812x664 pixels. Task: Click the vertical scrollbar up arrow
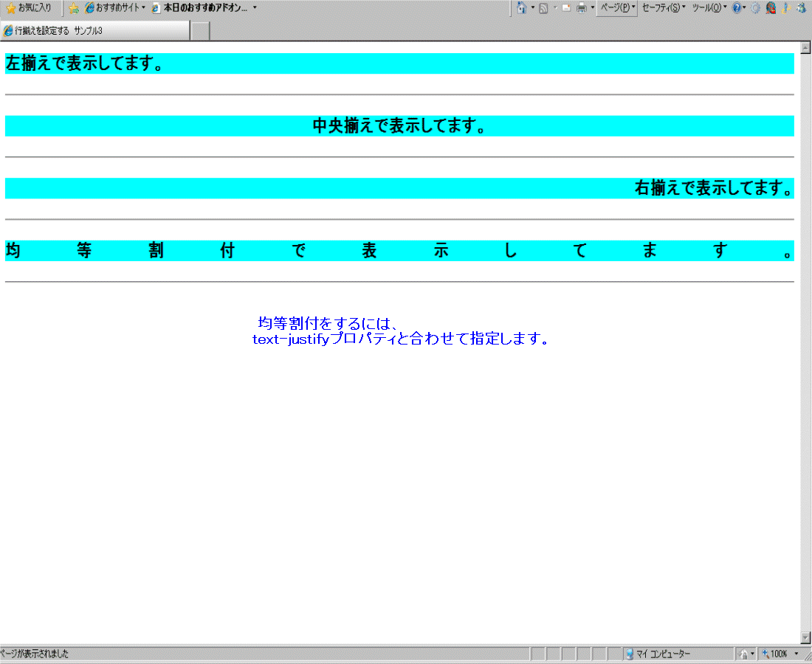805,48
